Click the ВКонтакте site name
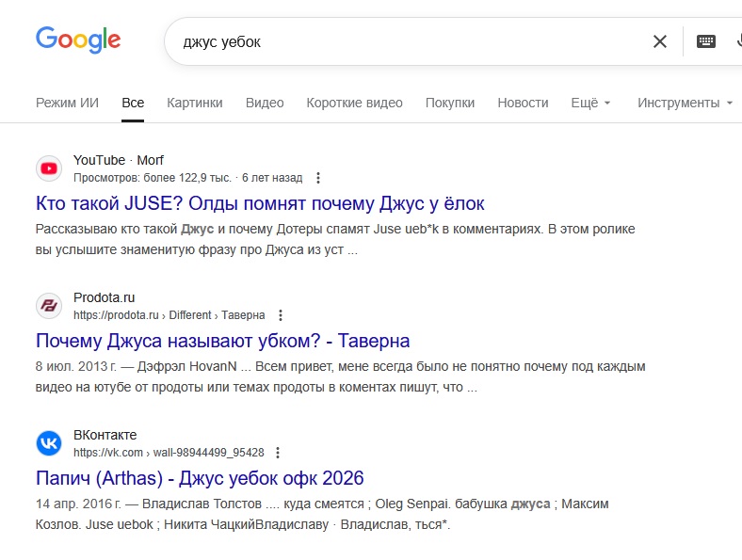The width and height of the screenshot is (742, 560). (105, 435)
